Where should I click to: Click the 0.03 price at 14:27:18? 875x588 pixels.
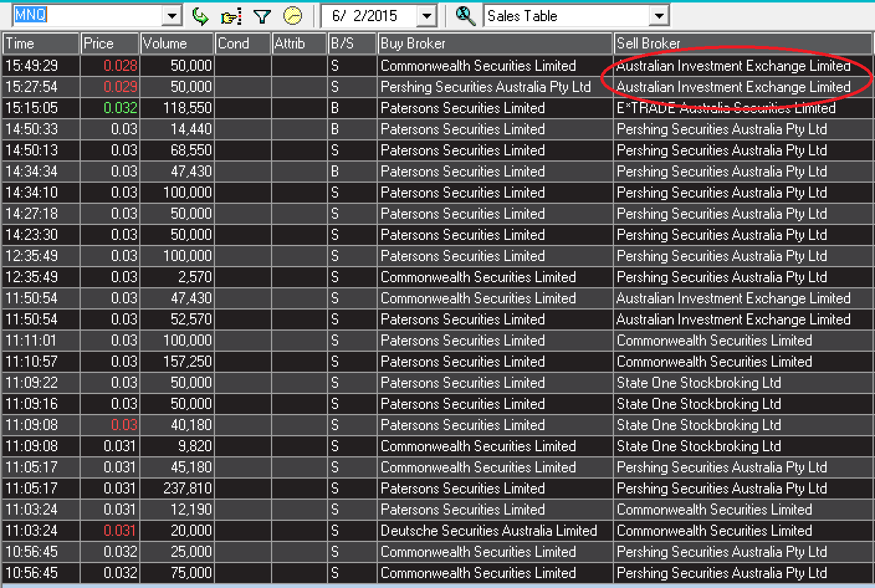[x=110, y=214]
